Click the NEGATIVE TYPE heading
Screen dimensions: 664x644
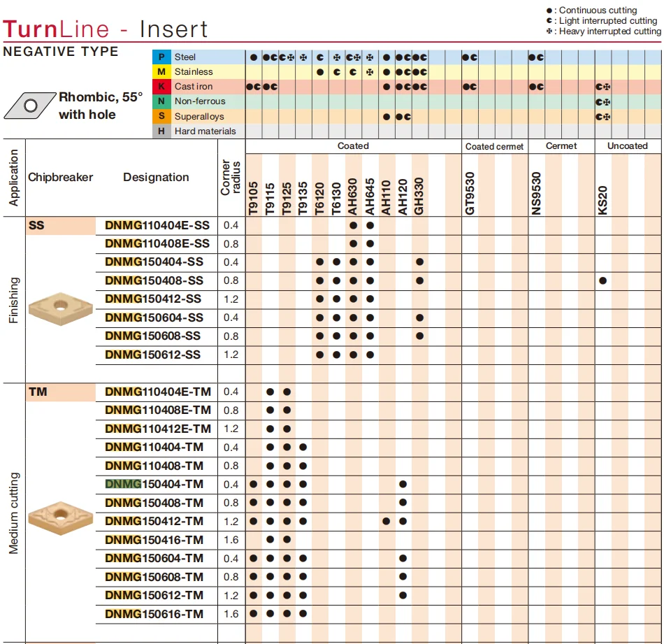tap(61, 52)
